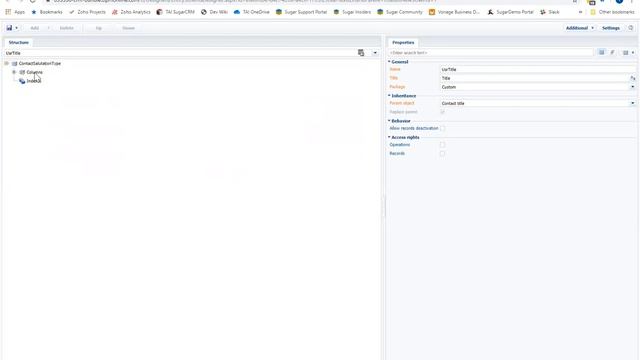Collapse the General section

point(389,62)
